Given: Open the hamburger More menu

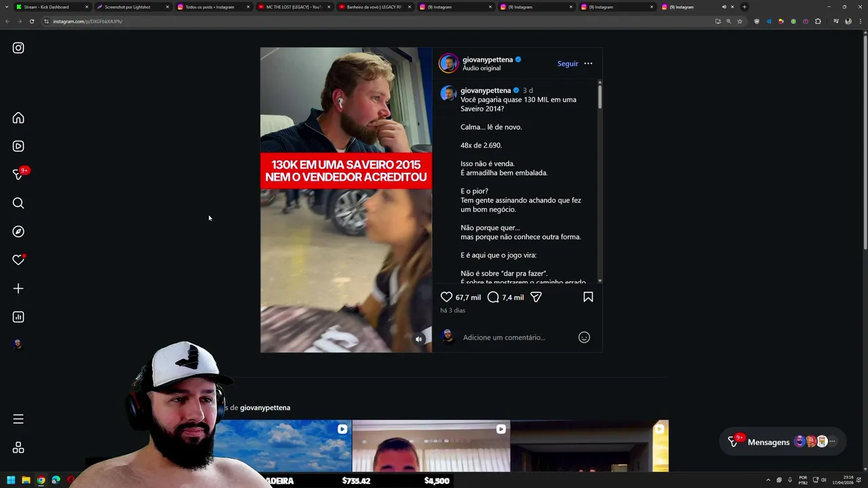Looking at the screenshot, I should 18,419.
